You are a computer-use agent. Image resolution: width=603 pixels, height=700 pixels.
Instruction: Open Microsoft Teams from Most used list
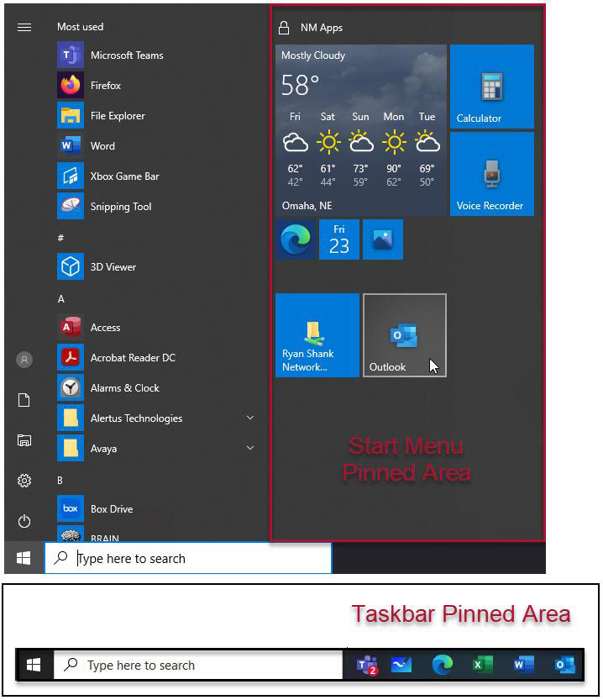point(155,55)
